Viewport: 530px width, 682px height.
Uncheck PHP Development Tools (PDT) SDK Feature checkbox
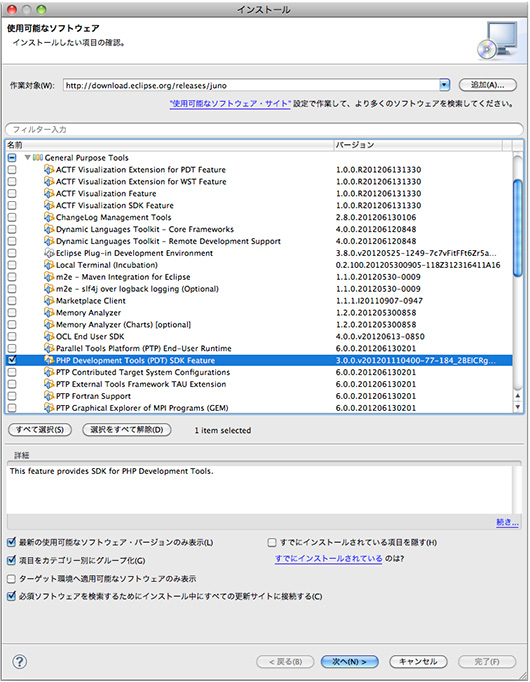click(x=12, y=360)
